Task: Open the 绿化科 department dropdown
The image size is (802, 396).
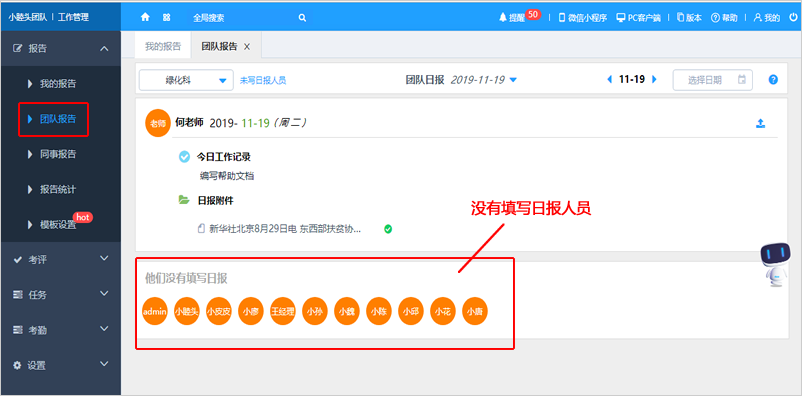Action: [186, 80]
